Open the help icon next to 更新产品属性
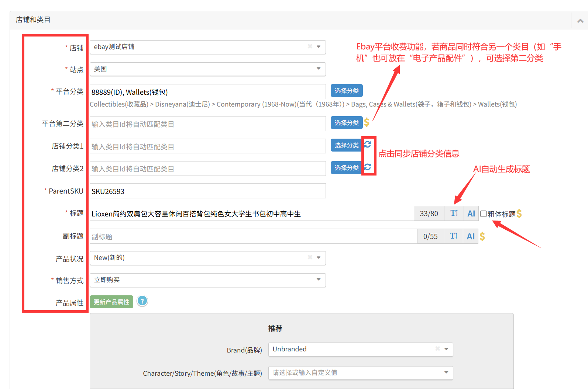588x389 pixels. [142, 301]
